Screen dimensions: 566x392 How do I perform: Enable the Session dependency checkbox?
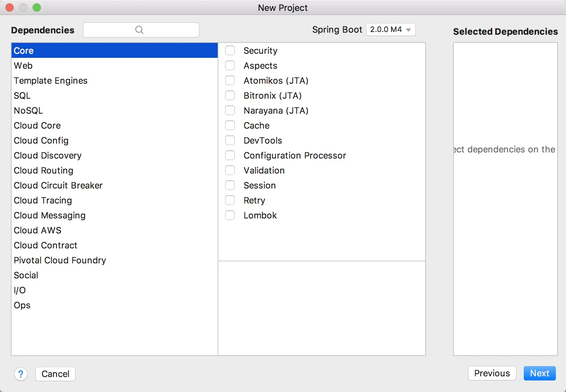[230, 185]
